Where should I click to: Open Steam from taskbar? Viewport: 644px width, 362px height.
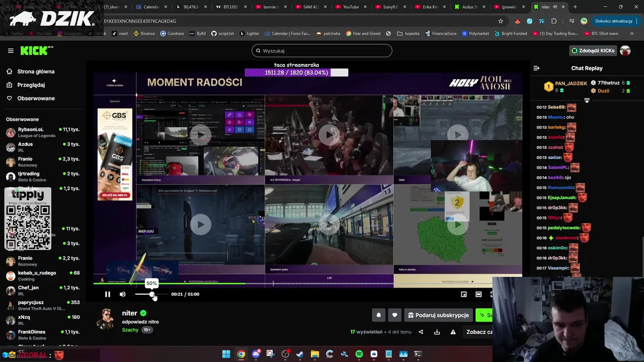(300, 354)
